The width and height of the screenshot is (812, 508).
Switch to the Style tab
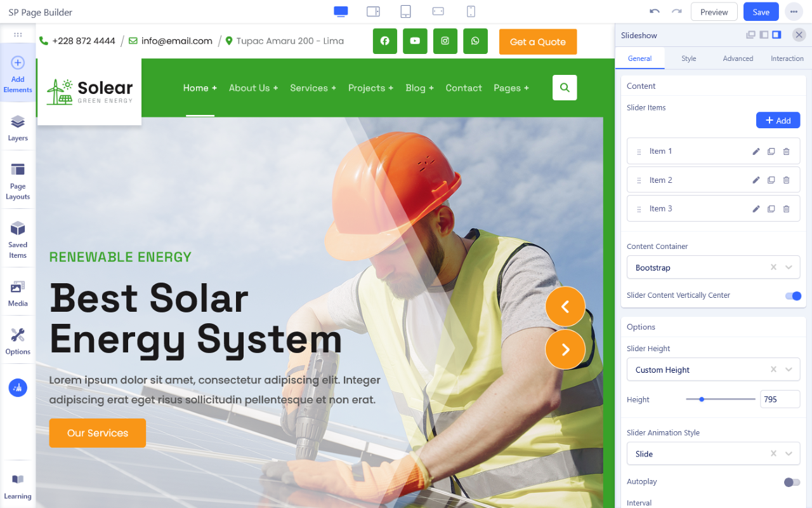pos(688,58)
